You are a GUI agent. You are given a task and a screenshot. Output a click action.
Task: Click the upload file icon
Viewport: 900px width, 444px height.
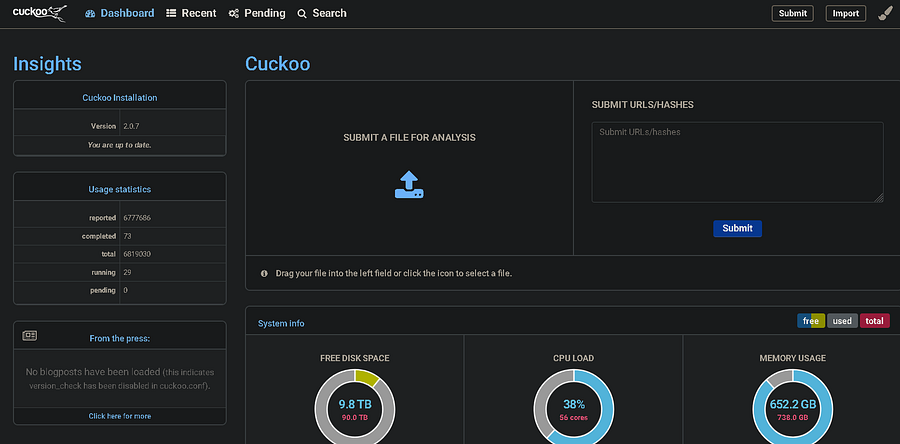[x=409, y=185]
